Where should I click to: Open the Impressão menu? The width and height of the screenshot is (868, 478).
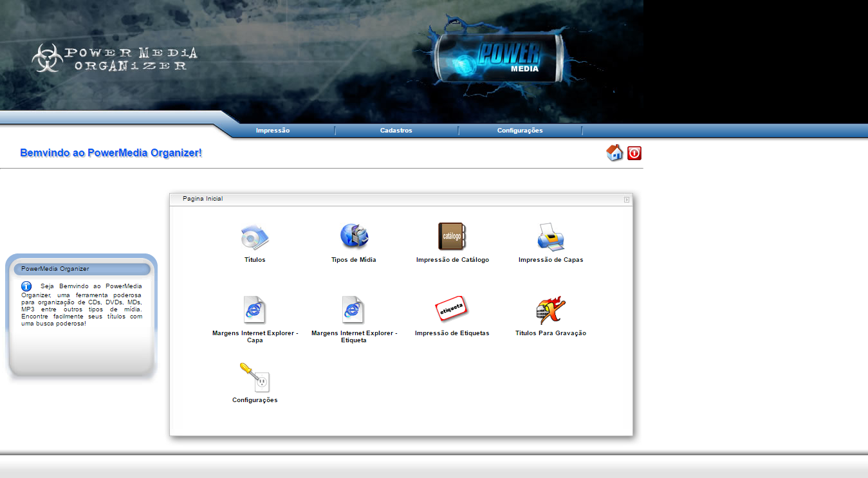tap(273, 131)
